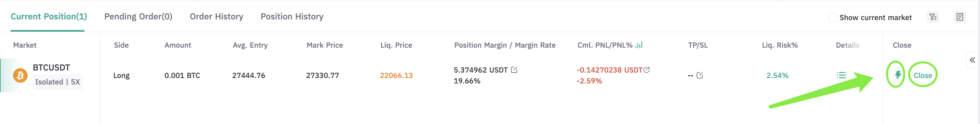Click the Bitcoin coin logo
The height and width of the screenshot is (124, 980).
click(20, 75)
